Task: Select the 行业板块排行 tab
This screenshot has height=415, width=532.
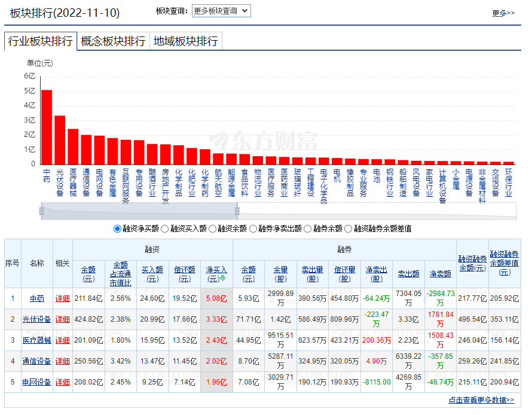Action: click(40, 41)
